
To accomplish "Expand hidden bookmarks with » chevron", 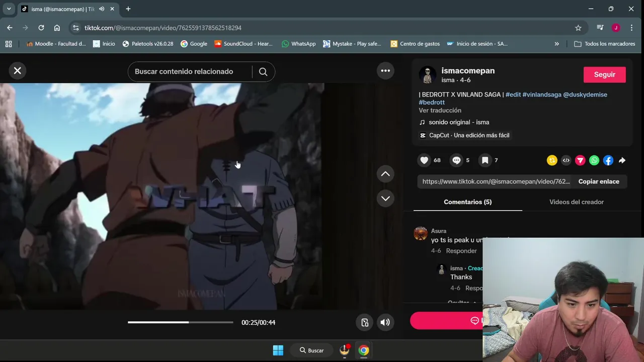I will tap(556, 44).
